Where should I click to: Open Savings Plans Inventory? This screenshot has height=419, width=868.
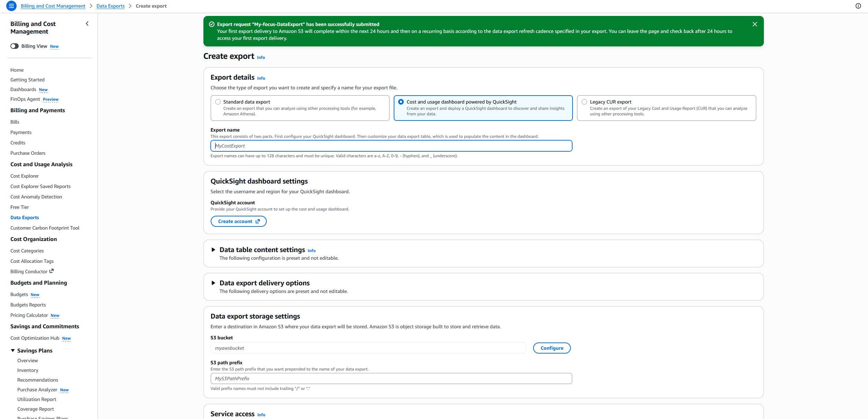tap(28, 370)
